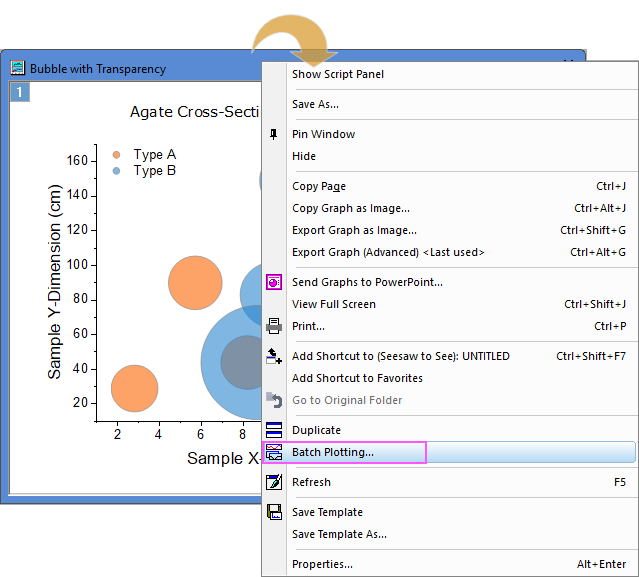Open View Full Screen option
Screen dimensions: 639x577
[334, 304]
